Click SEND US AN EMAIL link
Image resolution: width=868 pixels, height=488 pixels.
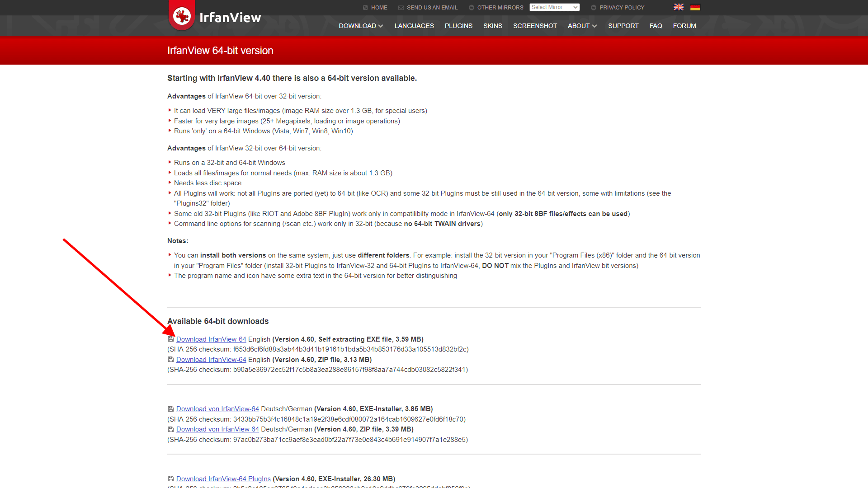tap(432, 8)
